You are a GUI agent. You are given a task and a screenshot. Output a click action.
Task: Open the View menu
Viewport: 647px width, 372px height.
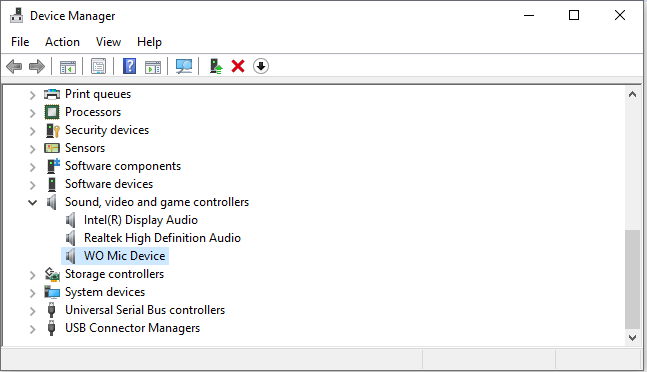click(x=108, y=42)
